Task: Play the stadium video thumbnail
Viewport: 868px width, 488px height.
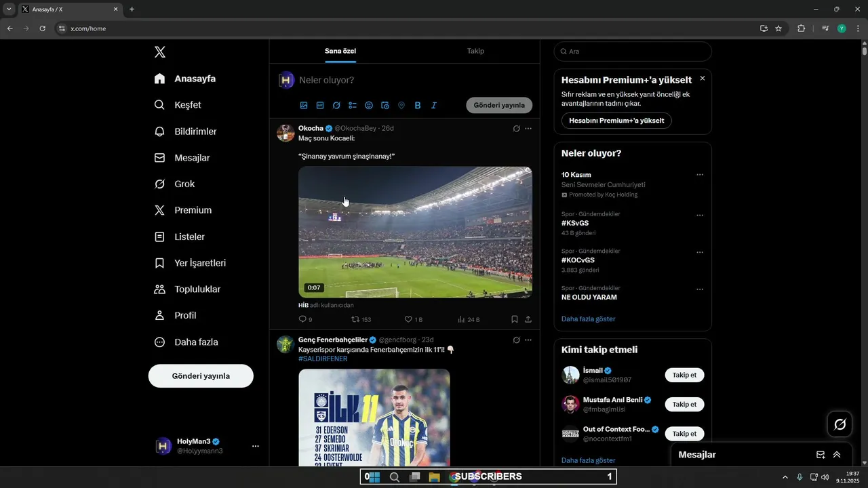Action: [x=415, y=232]
